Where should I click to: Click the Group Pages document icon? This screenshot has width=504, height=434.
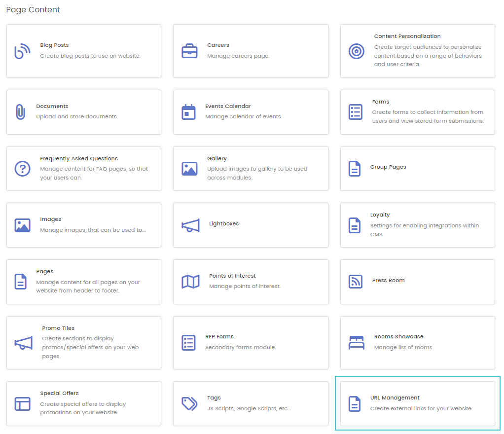355,169
